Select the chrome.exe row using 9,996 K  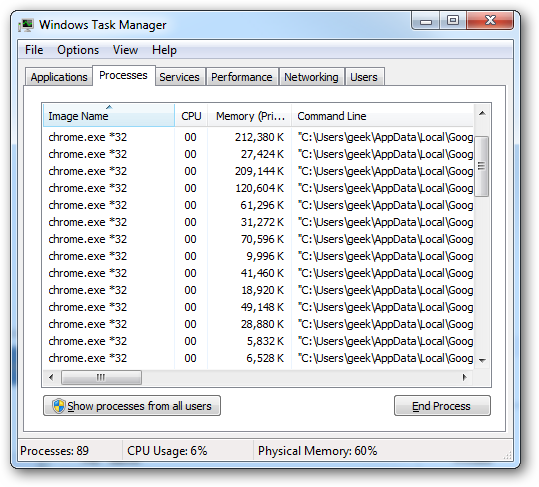click(x=258, y=256)
